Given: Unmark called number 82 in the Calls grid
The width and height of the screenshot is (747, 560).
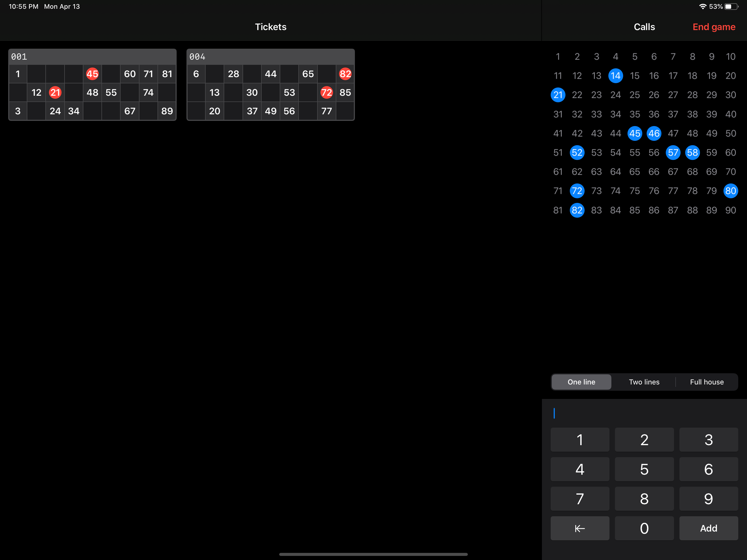Looking at the screenshot, I should click(577, 210).
